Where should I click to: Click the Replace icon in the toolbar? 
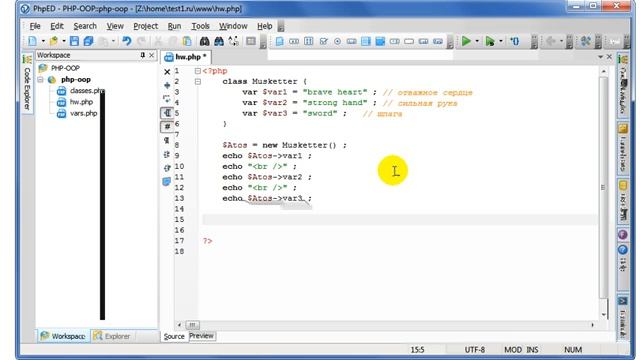click(233, 41)
